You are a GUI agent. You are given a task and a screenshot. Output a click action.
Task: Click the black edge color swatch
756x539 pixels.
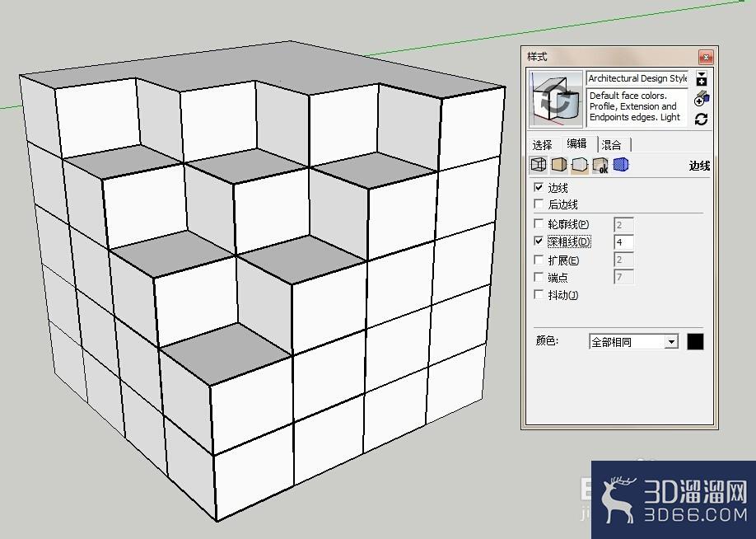click(695, 342)
